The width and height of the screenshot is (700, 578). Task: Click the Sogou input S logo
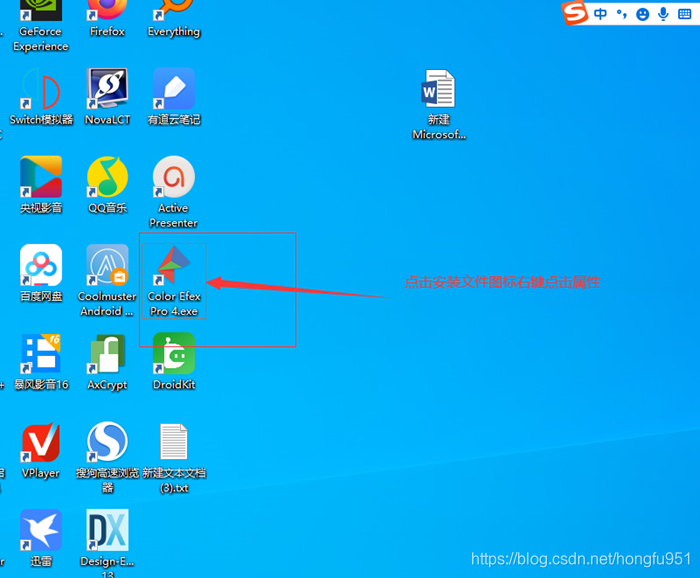point(575,12)
